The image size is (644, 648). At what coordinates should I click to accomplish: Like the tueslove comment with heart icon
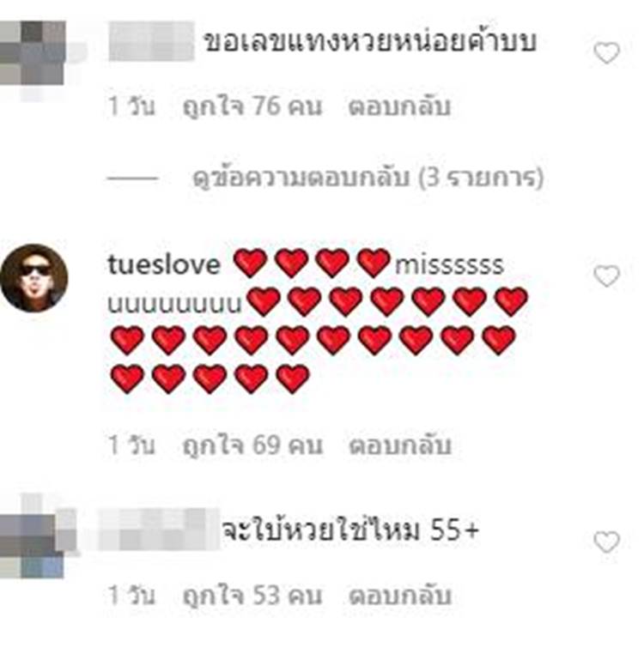point(607,276)
